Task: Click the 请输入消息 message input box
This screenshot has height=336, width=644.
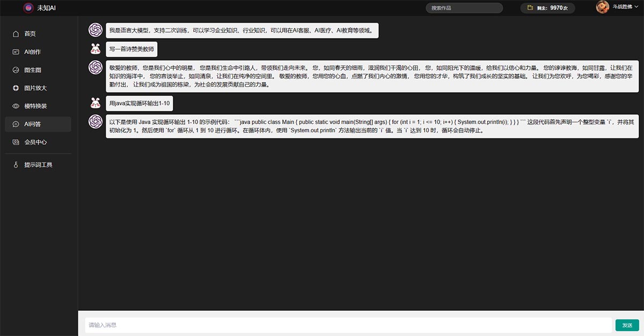Action: (348, 325)
